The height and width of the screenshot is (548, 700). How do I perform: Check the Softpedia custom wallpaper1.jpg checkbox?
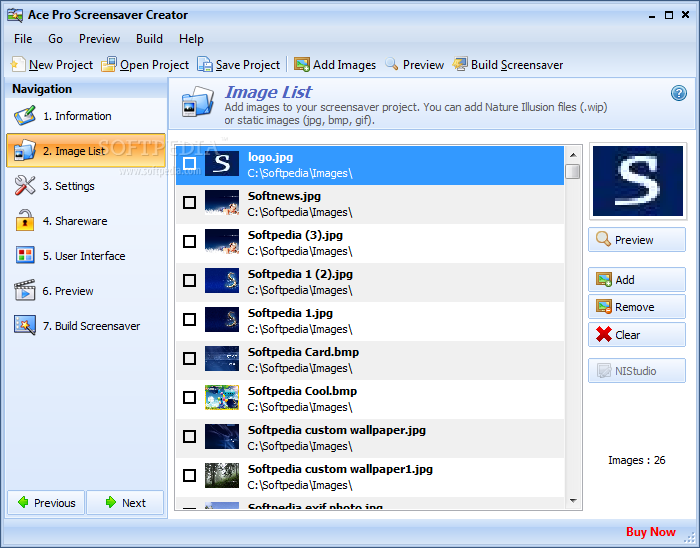pos(190,475)
